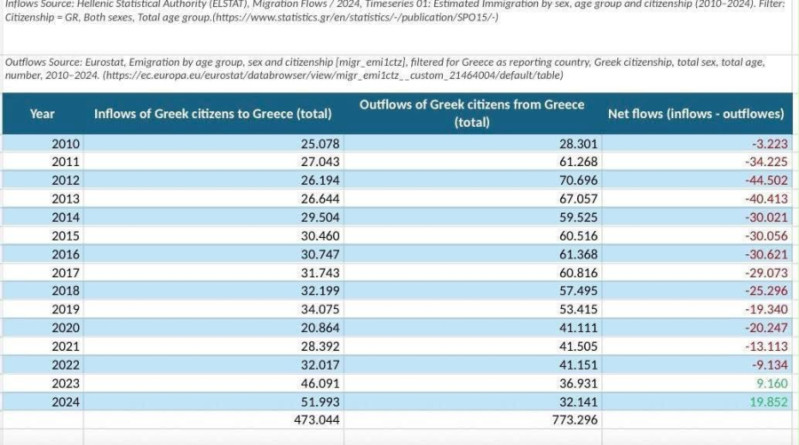This screenshot has height=445, width=799.
Task: Select the outflows cell showing 70.696
Action: [472, 180]
